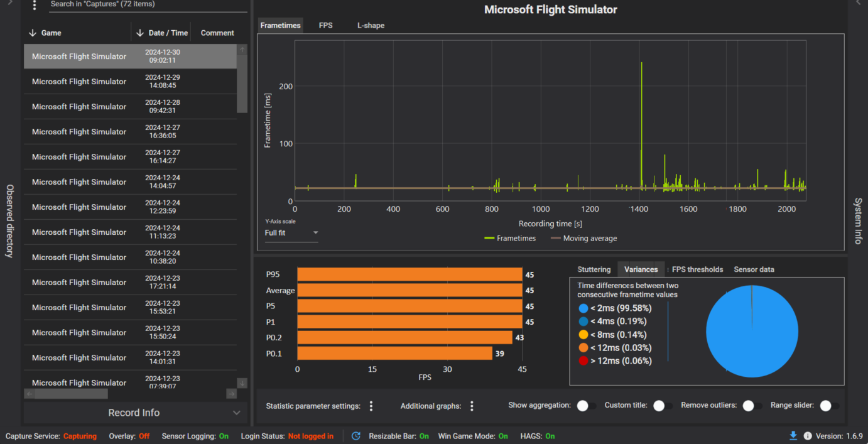
Task: Select capture dated 2024-12-24 12:23:59
Action: click(x=131, y=207)
